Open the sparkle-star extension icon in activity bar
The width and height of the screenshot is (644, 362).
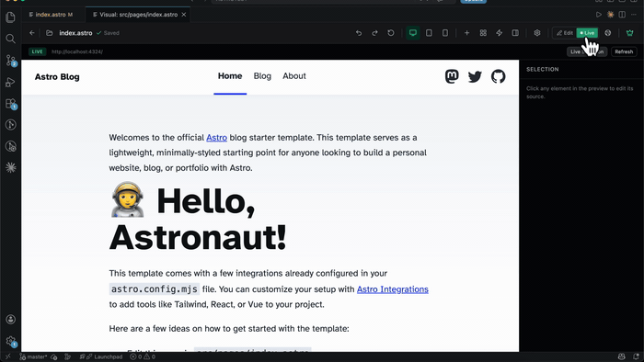11,167
